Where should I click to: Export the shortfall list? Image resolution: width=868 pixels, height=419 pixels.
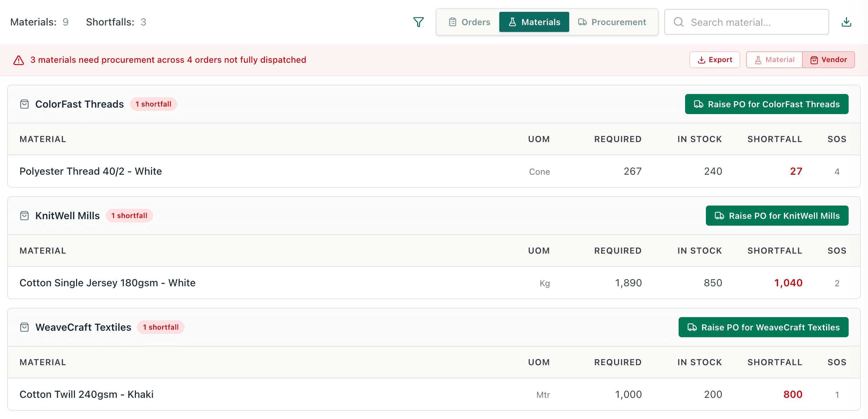[x=714, y=60]
